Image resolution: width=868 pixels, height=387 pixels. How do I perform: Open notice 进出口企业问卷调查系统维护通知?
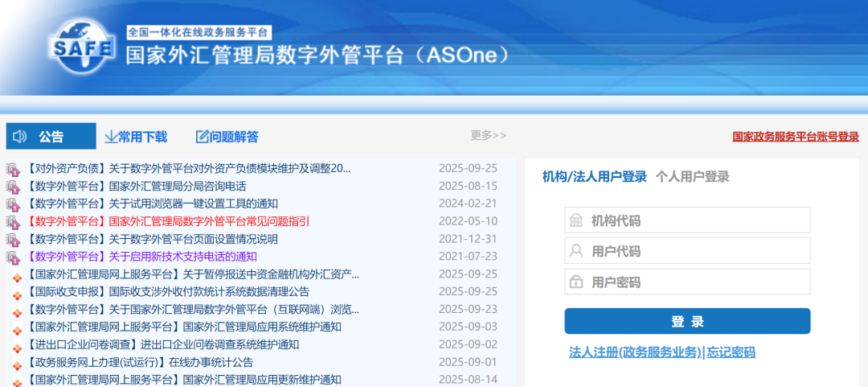pos(162,345)
